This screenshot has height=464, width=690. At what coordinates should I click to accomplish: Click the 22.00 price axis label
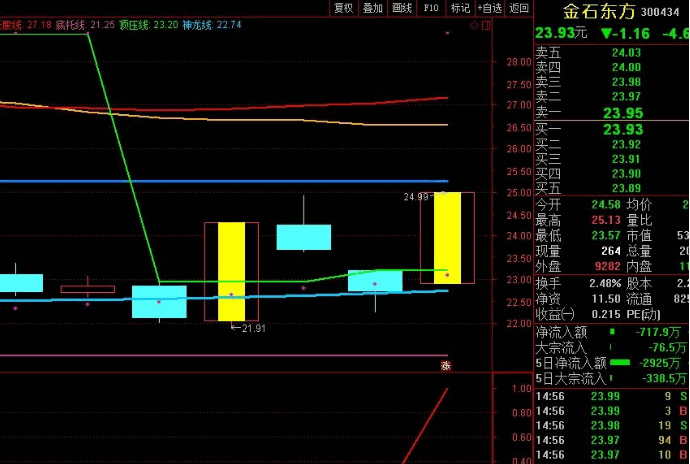click(x=519, y=324)
